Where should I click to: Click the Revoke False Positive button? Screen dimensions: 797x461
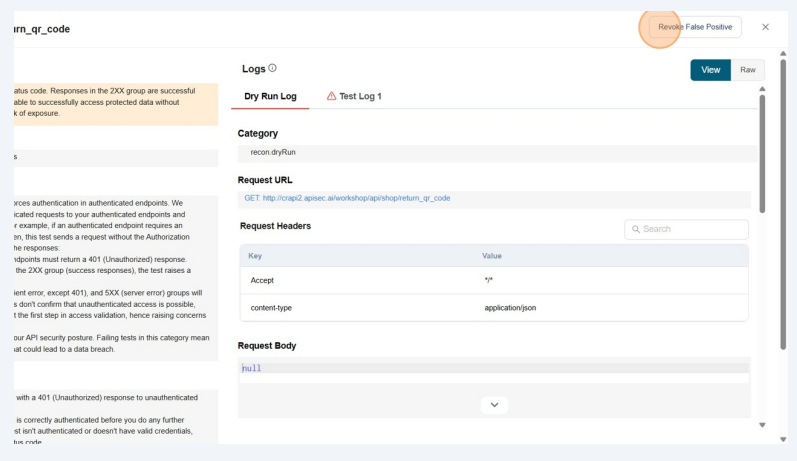(x=695, y=26)
